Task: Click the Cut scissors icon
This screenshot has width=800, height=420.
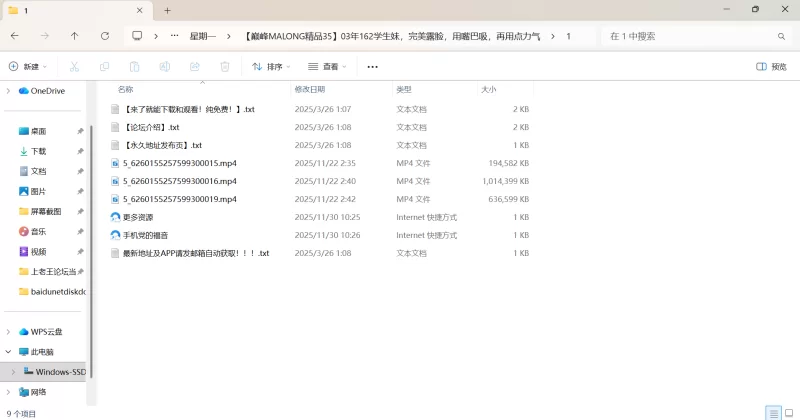Action: tap(74, 66)
